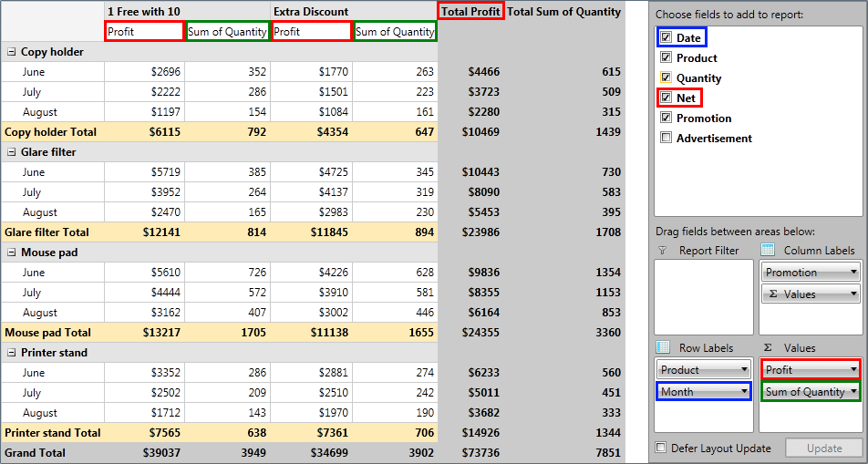Select August row under Printer stand
The width and height of the screenshot is (868, 464).
point(40,413)
